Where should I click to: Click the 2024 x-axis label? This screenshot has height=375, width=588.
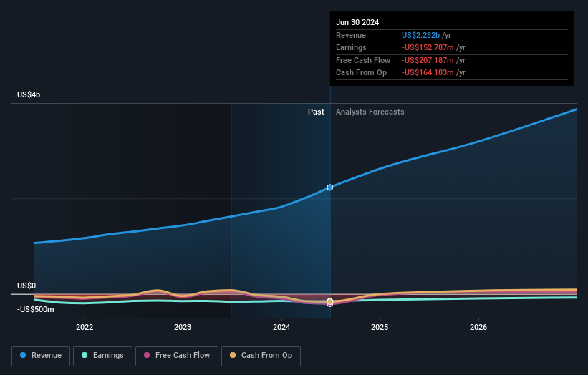(x=281, y=328)
